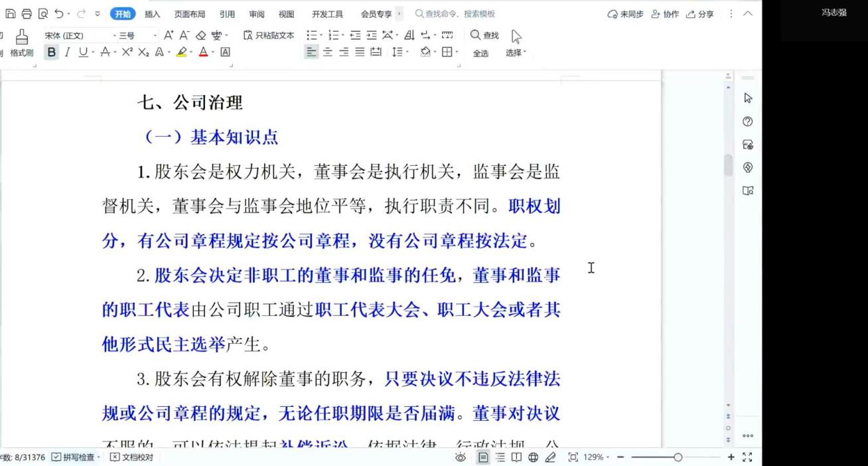
Task: Toggle bold formatting button
Action: 52,52
